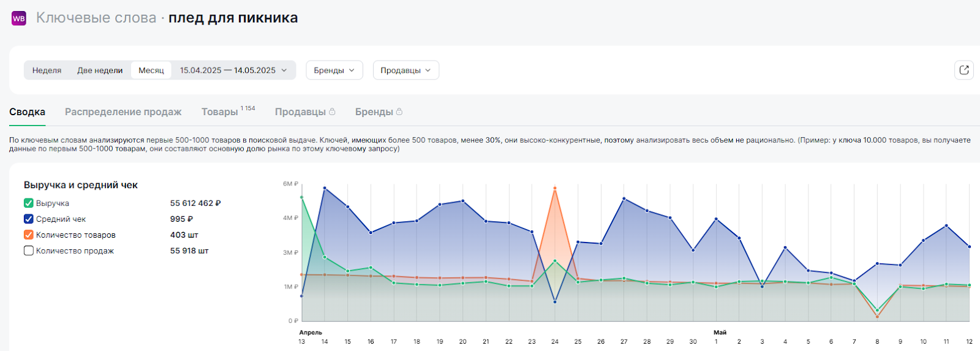The height and width of the screenshot is (351, 980).
Task: Toggle the Выручка checkbox
Action: pos(29,203)
